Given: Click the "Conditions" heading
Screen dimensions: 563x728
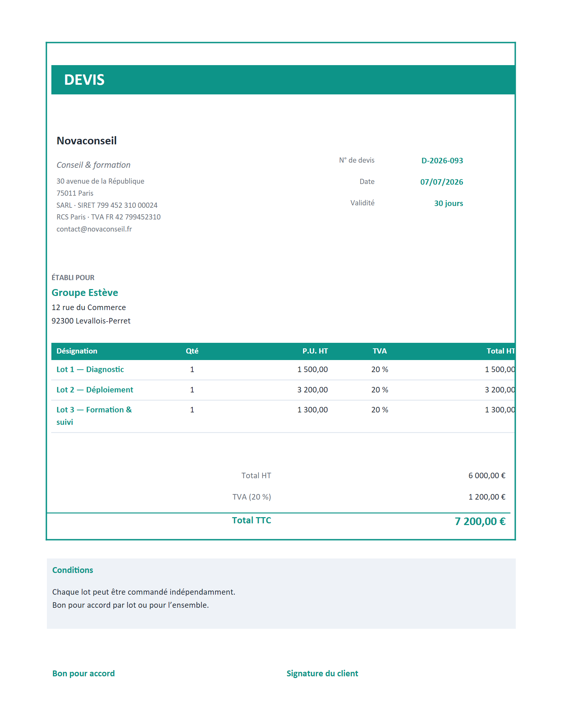Looking at the screenshot, I should pos(72,570).
